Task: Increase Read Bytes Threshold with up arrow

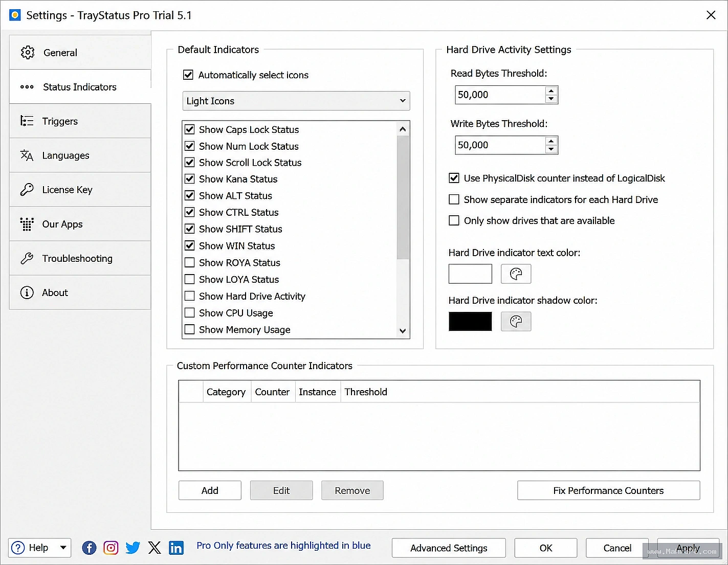Action: [551, 91]
